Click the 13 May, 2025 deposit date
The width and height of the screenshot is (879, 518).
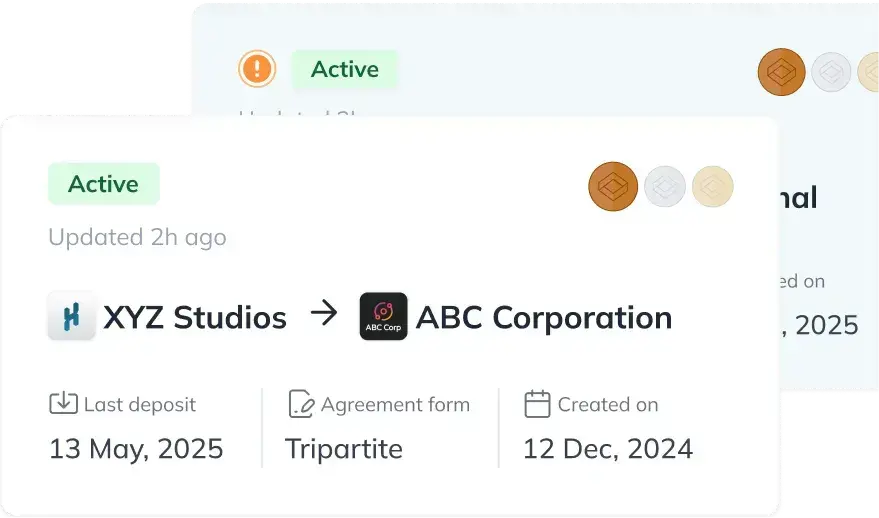pyautogui.click(x=136, y=449)
